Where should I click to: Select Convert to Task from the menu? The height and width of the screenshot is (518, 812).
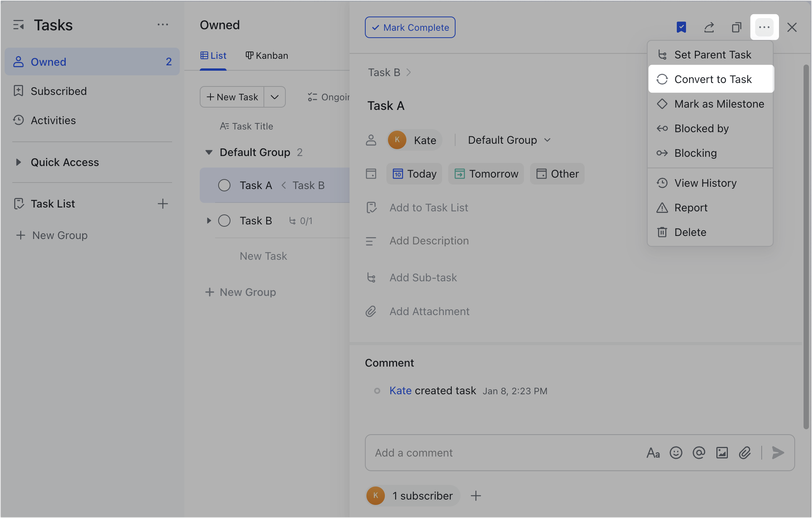(713, 79)
